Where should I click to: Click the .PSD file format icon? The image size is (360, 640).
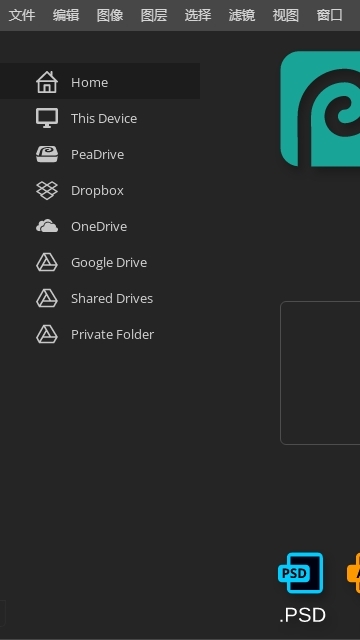[300, 573]
